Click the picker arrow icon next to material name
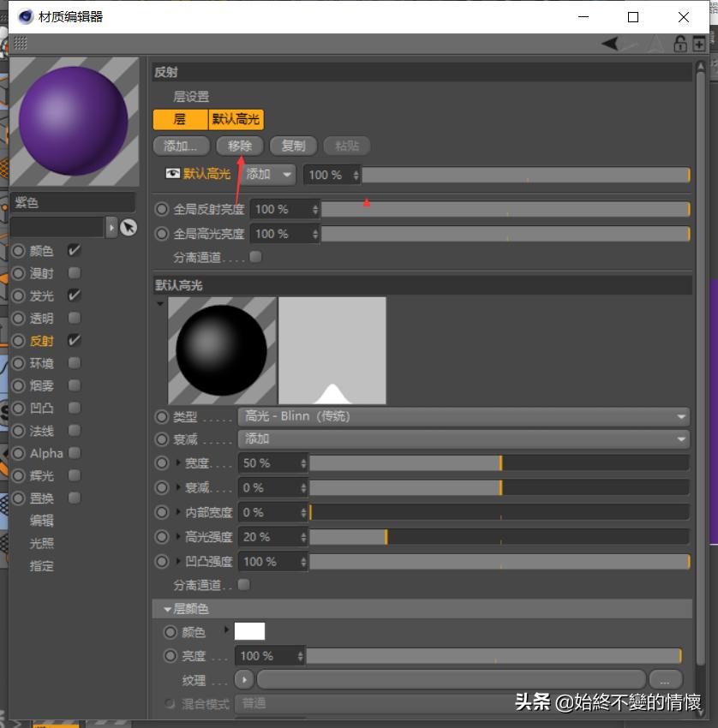 pos(129,227)
